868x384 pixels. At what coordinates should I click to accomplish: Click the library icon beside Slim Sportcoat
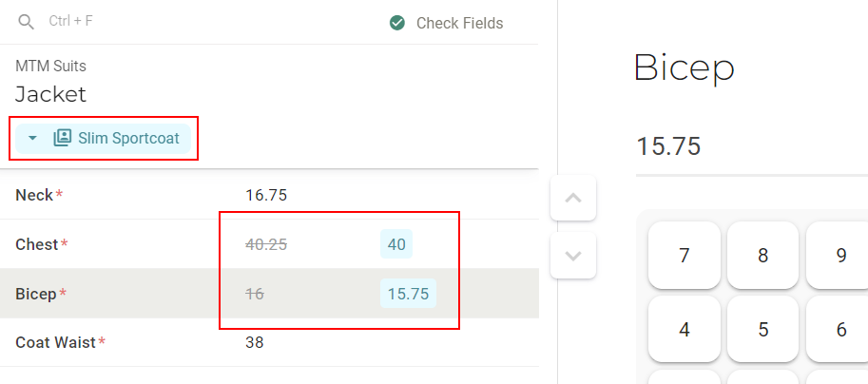point(63,138)
